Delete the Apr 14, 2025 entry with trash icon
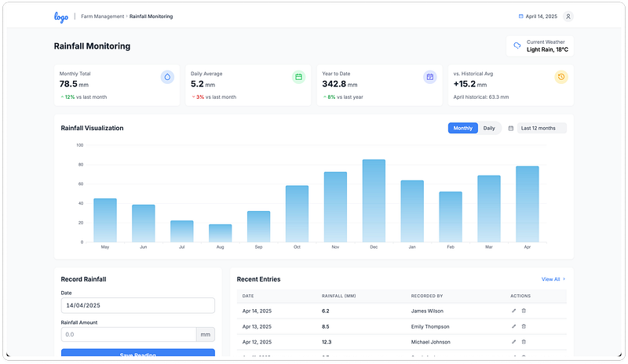The image size is (628, 364). (524, 311)
